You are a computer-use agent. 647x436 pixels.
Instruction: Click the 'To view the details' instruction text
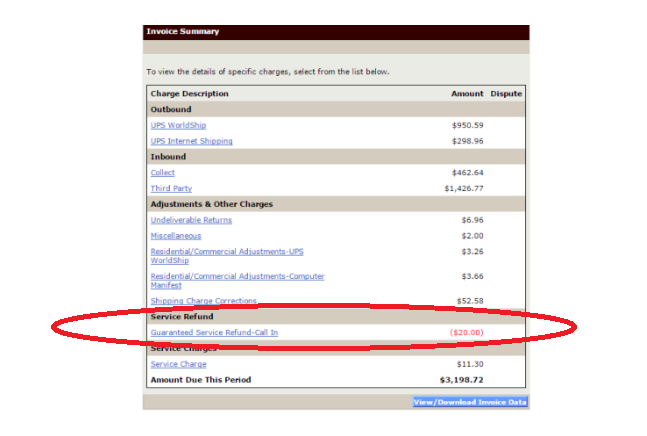[x=268, y=72]
